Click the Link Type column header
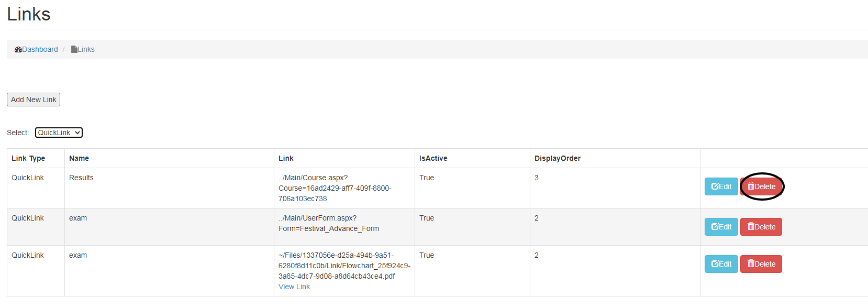This screenshot has height=308, width=868. tap(28, 158)
